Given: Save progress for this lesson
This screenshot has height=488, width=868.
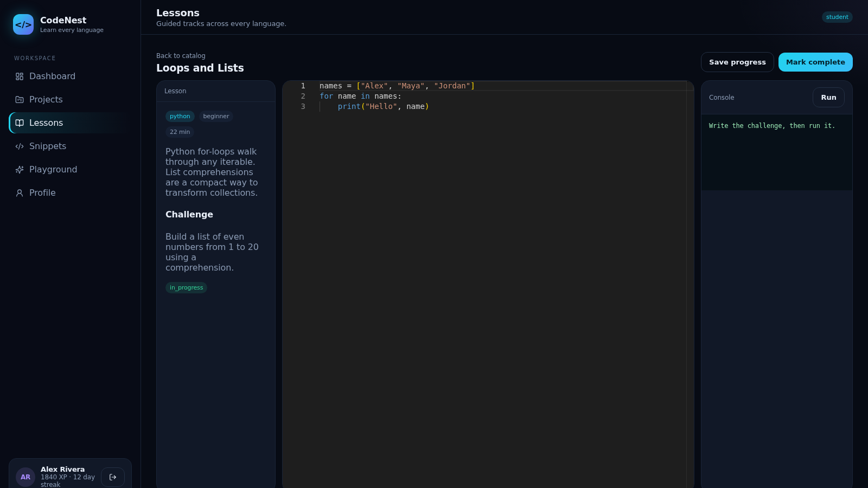Looking at the screenshot, I should [737, 62].
